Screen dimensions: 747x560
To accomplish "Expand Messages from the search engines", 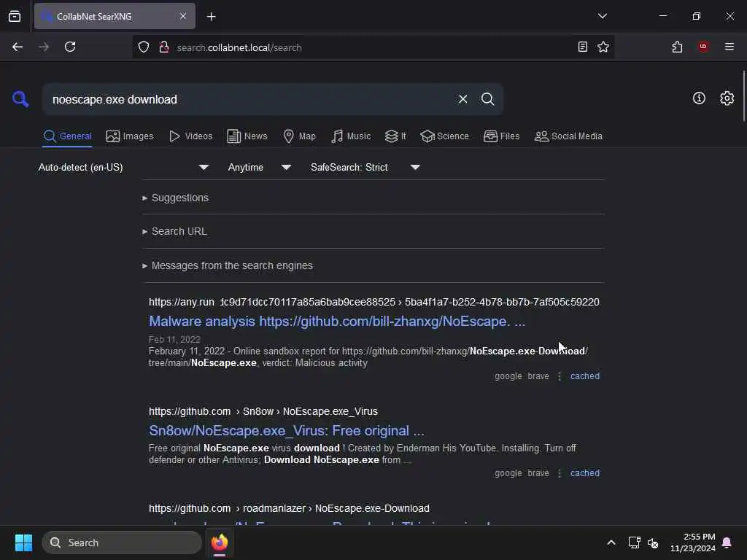I will 228,265.
